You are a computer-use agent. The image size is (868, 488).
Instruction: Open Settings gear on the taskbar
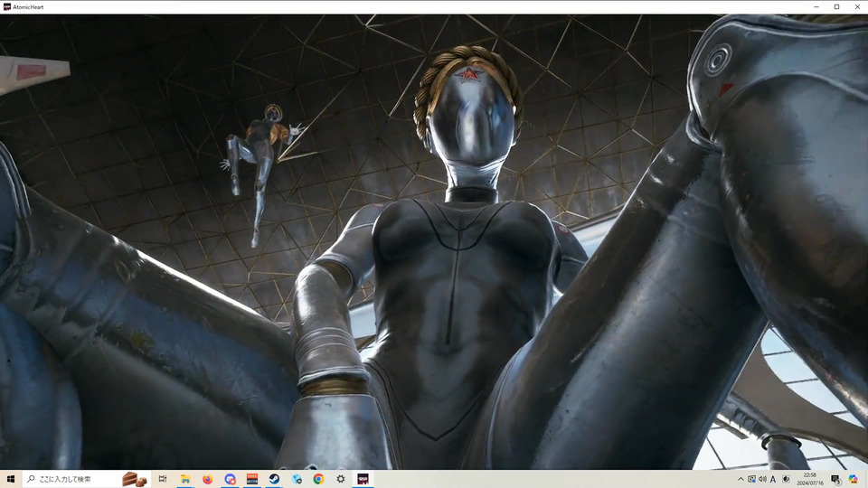(341, 479)
